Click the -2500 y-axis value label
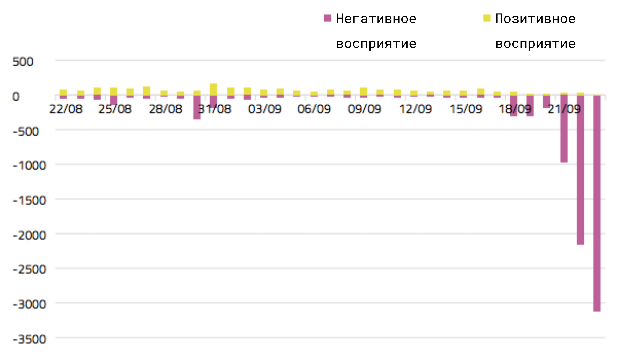621x364 pixels. (30, 269)
